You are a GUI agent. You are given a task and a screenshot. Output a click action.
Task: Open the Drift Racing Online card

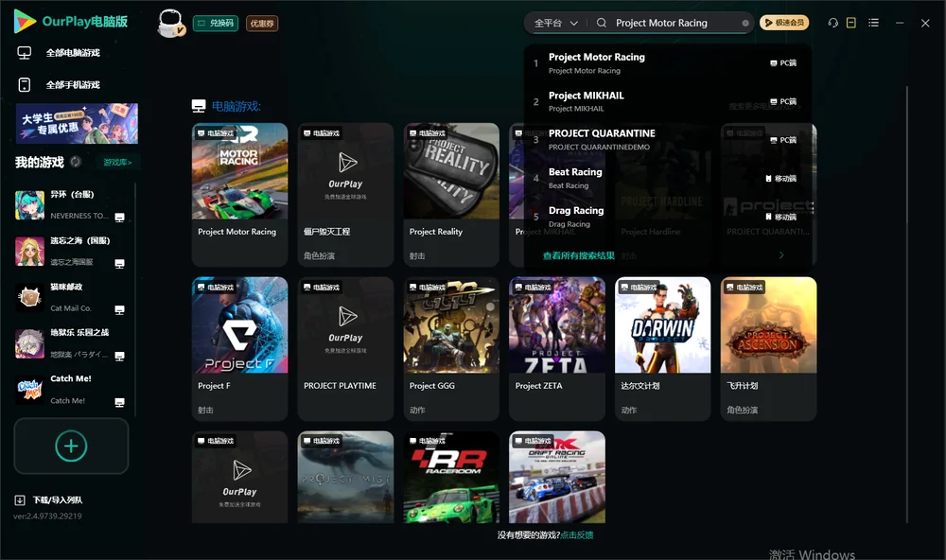coord(557,477)
